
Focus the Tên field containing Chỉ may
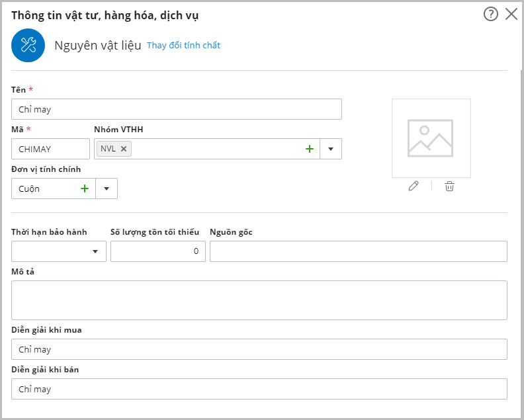177,109
